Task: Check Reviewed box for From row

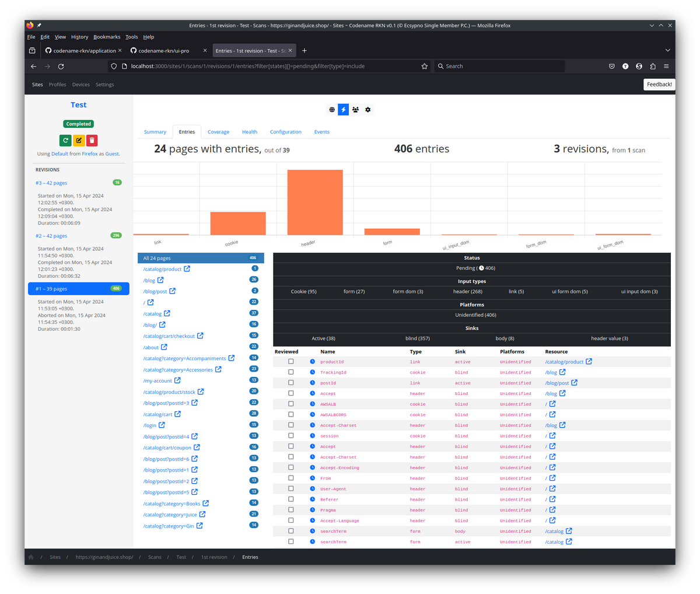Action: pos(291,478)
